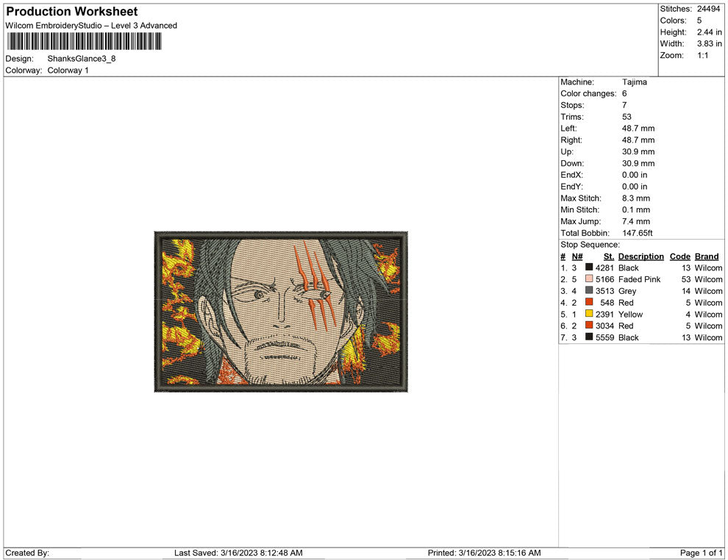Click the Stop Sequence heading

(590, 245)
